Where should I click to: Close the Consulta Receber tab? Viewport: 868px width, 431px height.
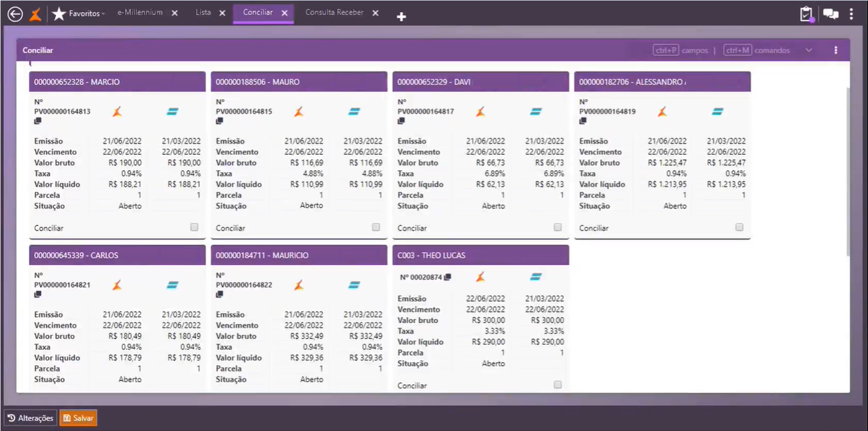pyautogui.click(x=375, y=13)
